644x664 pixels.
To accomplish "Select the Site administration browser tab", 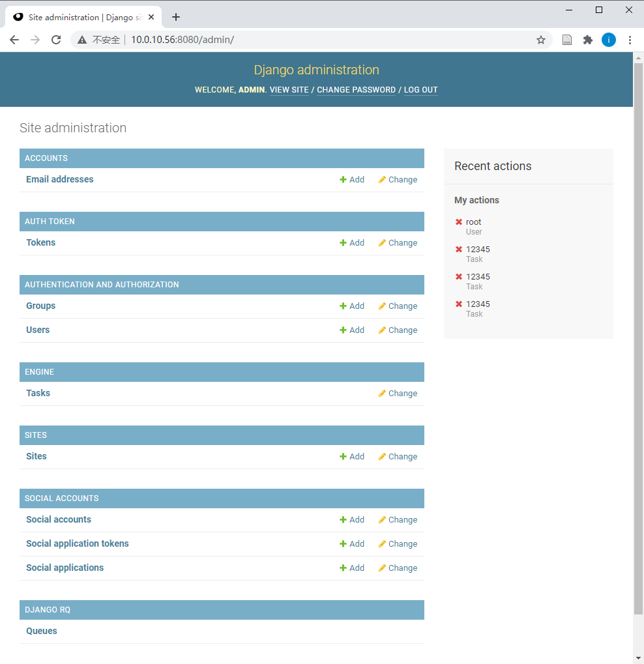I will pyautogui.click(x=83, y=18).
